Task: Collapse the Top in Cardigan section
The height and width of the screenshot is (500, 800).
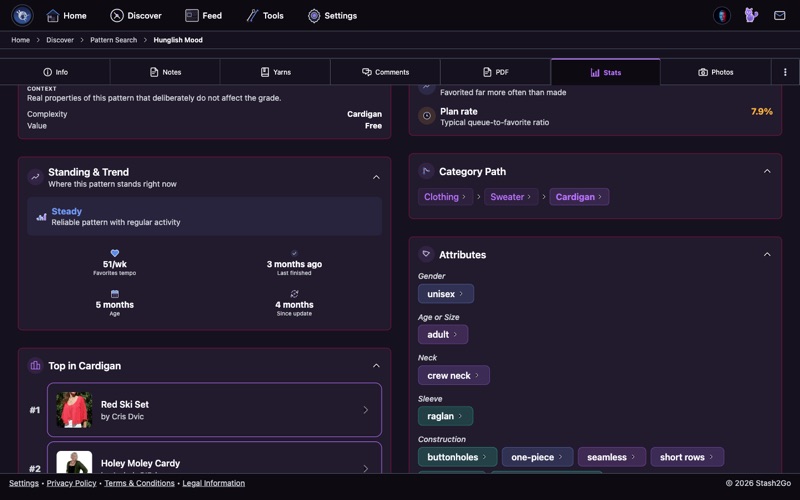Action: pos(376,365)
